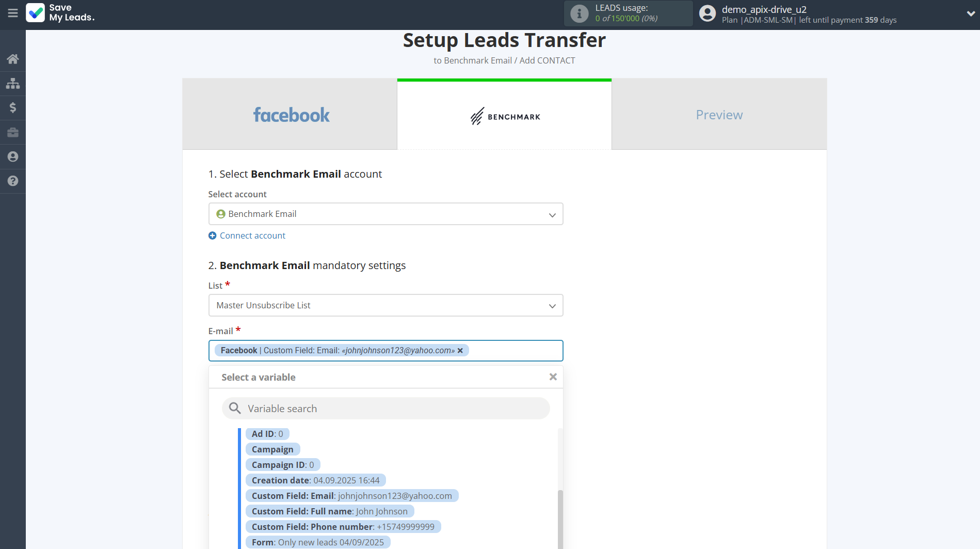
Task: Expand the Select account dropdown
Action: click(385, 214)
